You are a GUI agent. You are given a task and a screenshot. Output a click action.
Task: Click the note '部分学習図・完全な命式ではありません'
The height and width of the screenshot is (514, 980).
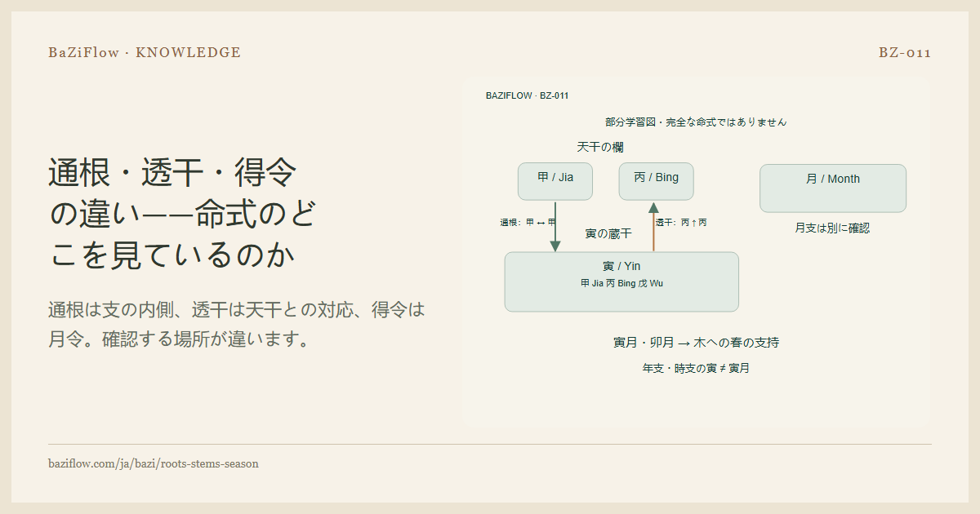pos(696,122)
